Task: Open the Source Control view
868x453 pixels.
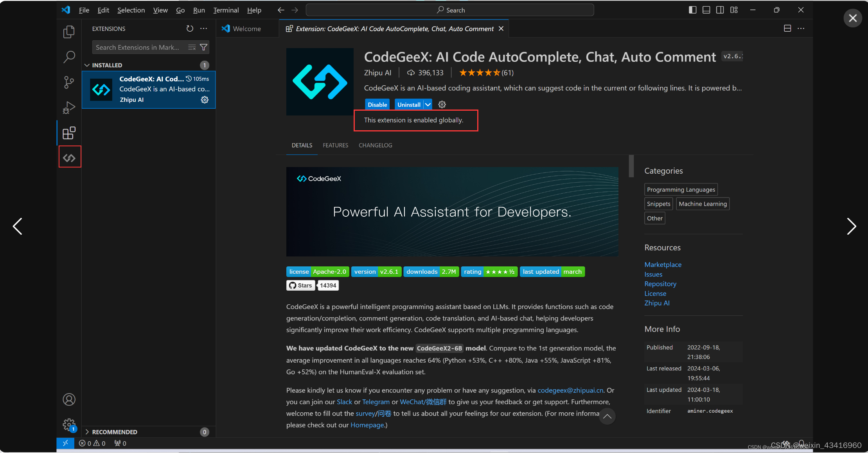Action: [x=69, y=83]
